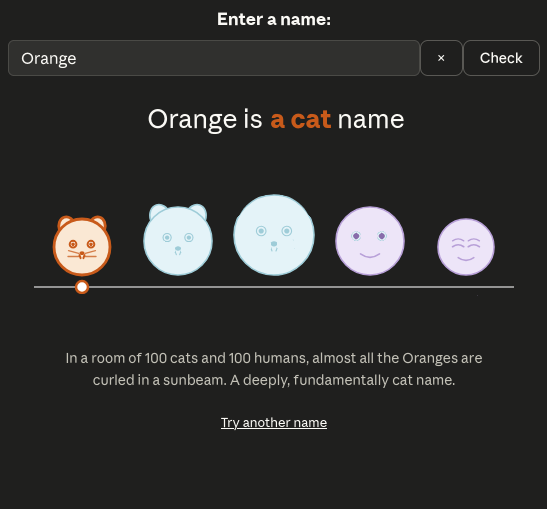The width and height of the screenshot is (547, 509).
Task: Click the 'Enter a name:' label
Action: [x=274, y=19]
